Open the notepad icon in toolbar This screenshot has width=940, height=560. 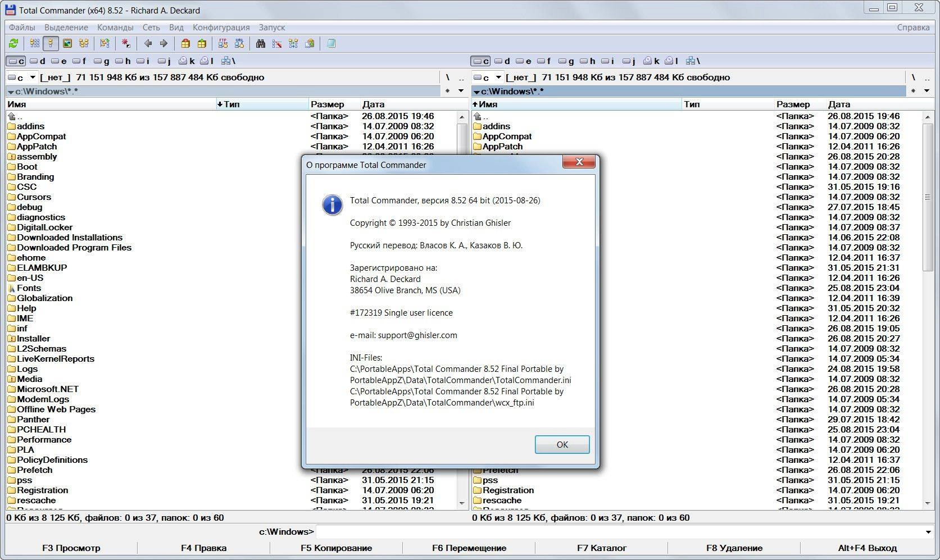(331, 43)
